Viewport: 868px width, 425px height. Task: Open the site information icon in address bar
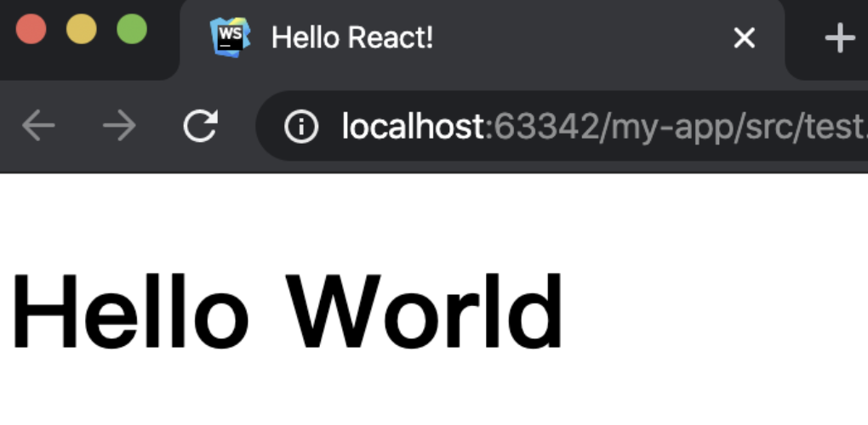[301, 126]
